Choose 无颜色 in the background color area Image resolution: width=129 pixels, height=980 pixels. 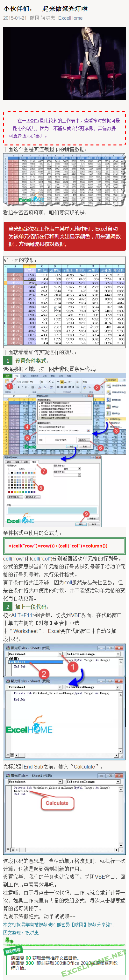pyautogui.click(x=21, y=469)
